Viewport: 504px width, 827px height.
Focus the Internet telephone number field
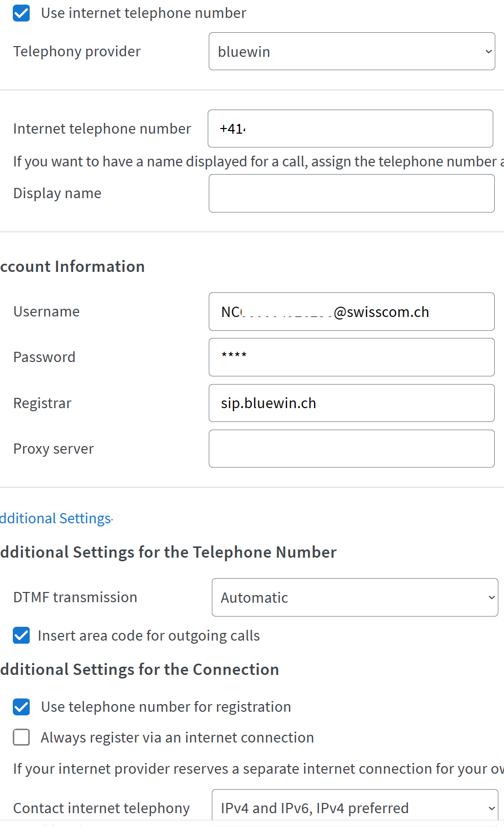[x=350, y=129]
